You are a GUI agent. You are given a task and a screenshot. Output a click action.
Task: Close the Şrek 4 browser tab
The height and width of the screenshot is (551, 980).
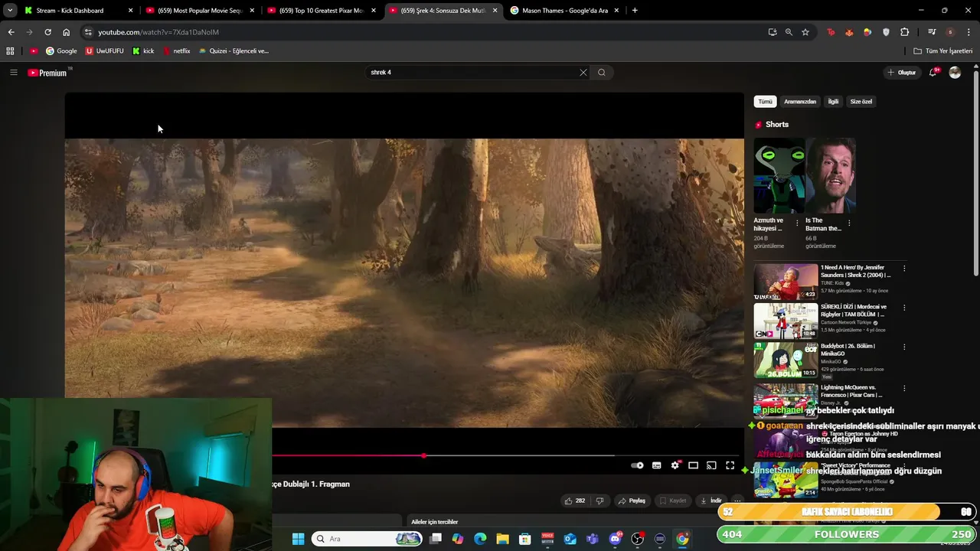(x=495, y=11)
